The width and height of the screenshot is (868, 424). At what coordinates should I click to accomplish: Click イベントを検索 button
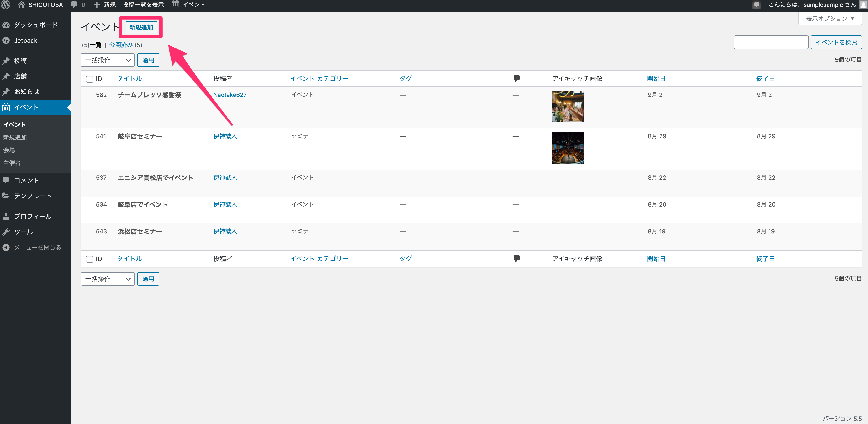click(836, 42)
